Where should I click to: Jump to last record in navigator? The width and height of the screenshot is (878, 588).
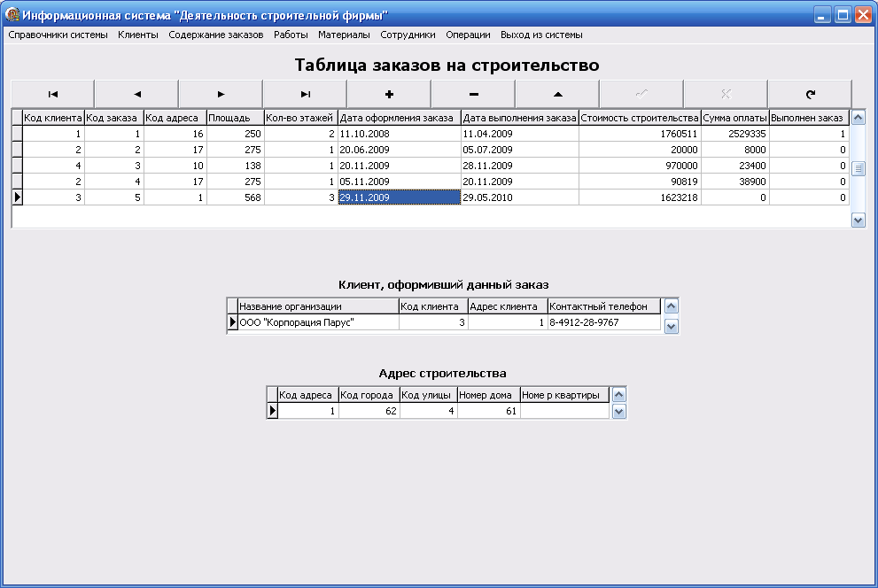click(305, 94)
